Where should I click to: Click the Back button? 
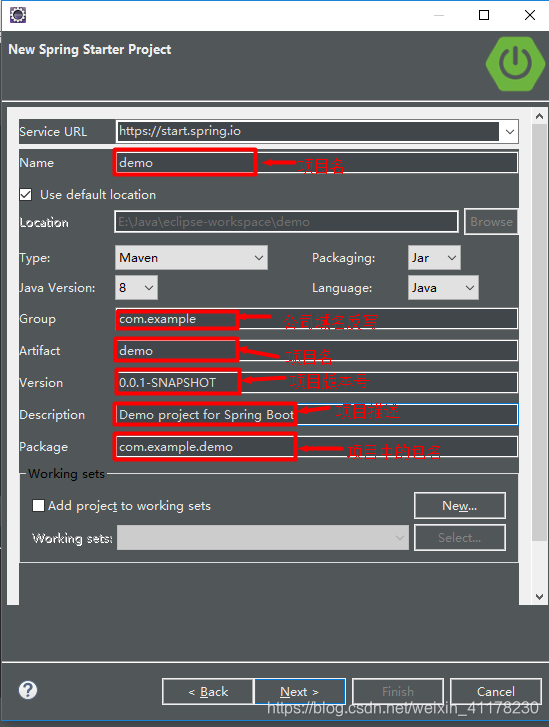208,691
